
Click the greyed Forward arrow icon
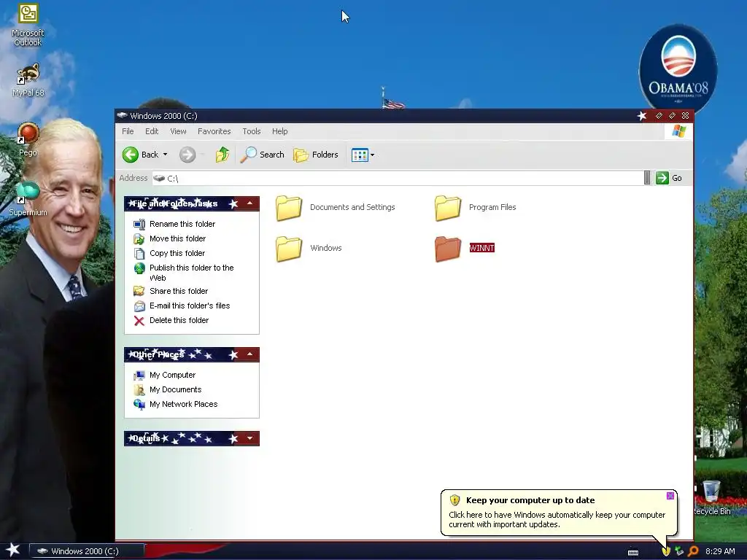pos(187,155)
